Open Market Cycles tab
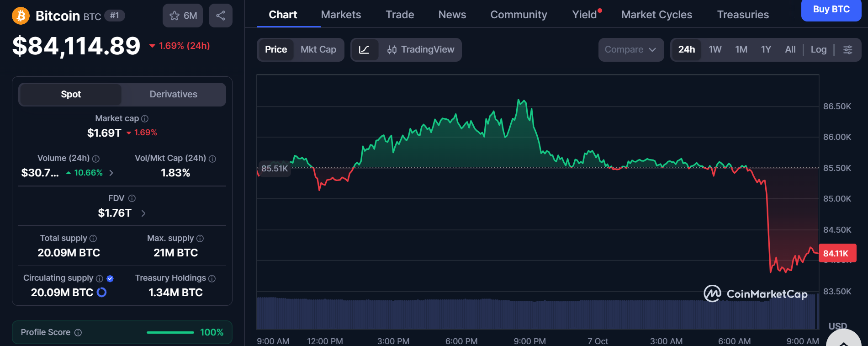Viewport: 868px width, 346px height. (x=656, y=15)
